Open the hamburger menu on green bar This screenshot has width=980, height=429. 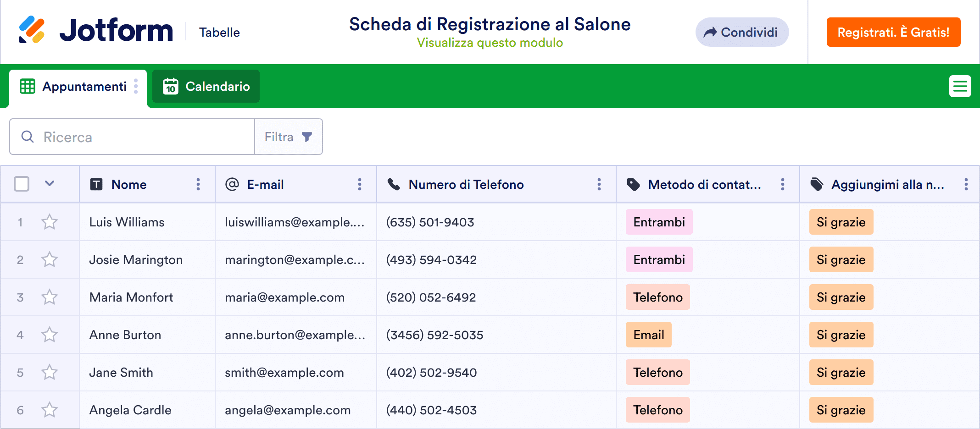960,86
